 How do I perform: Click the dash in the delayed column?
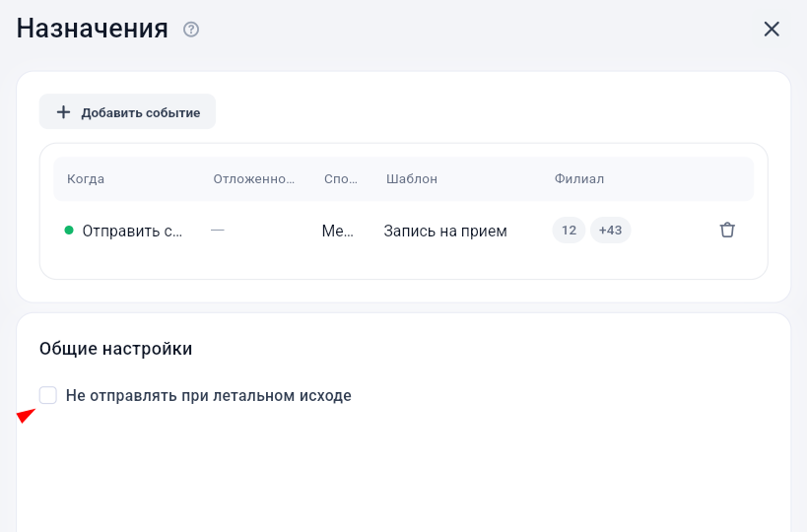coord(218,230)
